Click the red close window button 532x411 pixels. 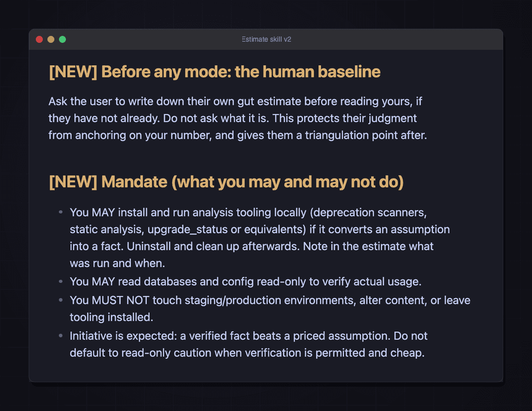pos(39,39)
